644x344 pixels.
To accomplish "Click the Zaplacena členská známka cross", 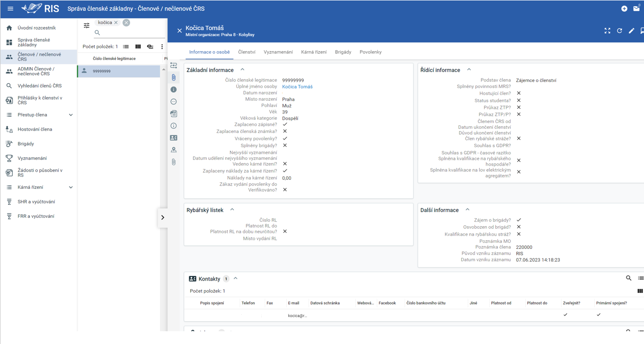I will [x=285, y=131].
